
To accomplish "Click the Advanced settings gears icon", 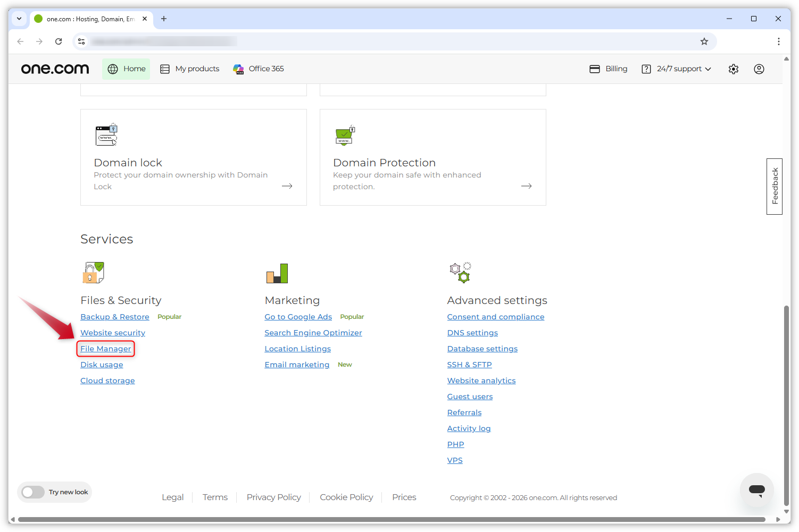I will tap(460, 273).
